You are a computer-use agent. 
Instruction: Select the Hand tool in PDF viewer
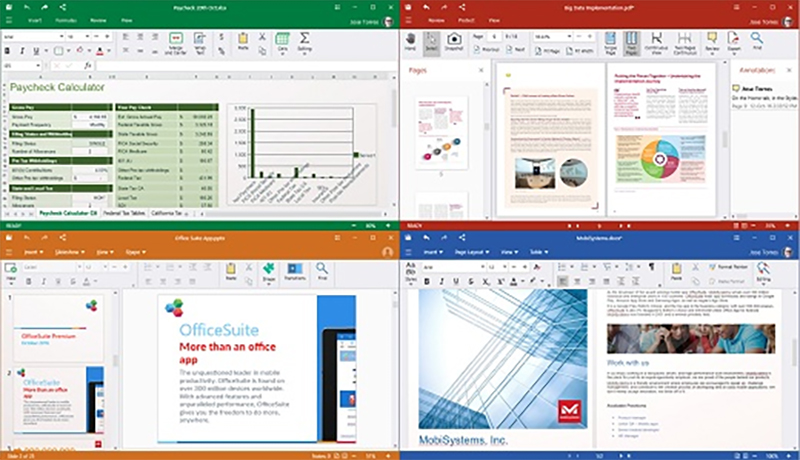410,40
